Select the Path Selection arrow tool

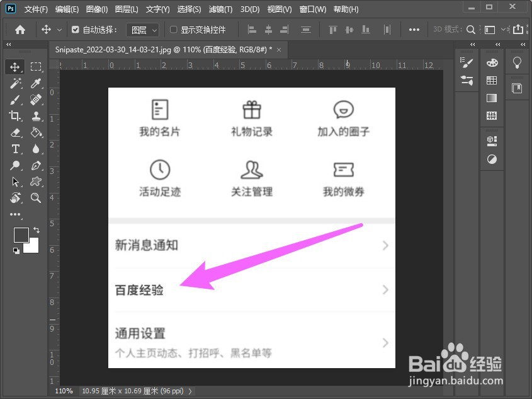(16, 182)
